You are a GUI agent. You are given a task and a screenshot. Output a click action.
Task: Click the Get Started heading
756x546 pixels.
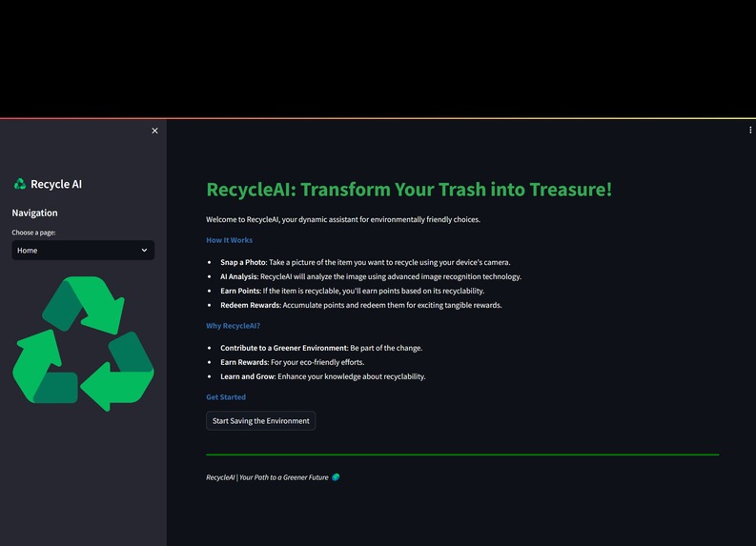pos(226,397)
